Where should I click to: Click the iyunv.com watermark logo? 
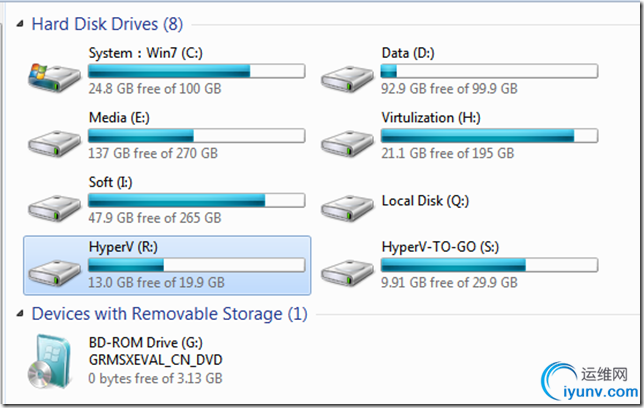[589, 381]
